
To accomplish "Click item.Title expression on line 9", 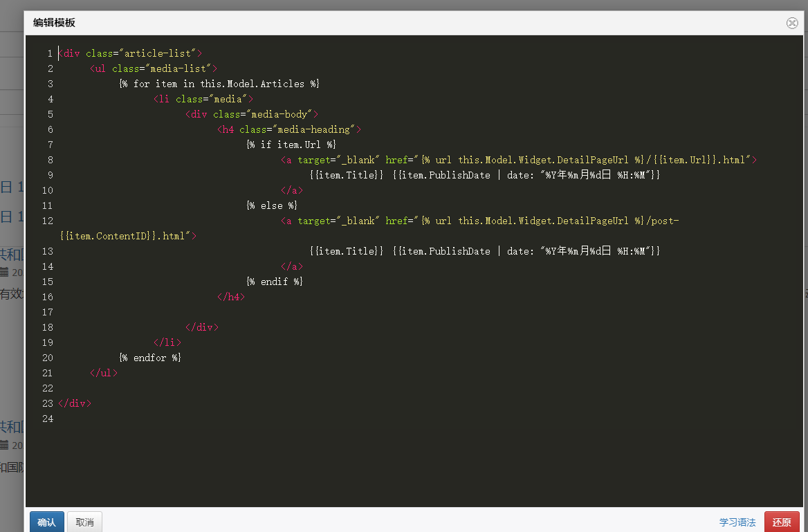I will pos(347,175).
